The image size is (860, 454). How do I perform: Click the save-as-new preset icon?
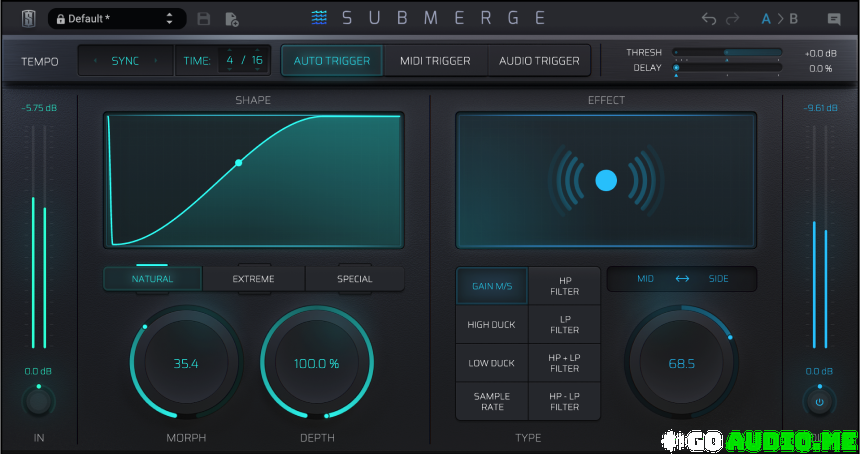point(231,19)
